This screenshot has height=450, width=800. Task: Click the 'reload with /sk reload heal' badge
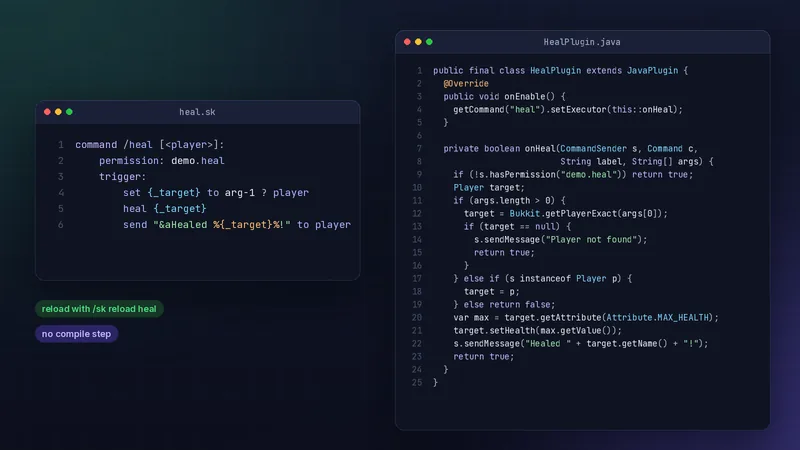99,309
